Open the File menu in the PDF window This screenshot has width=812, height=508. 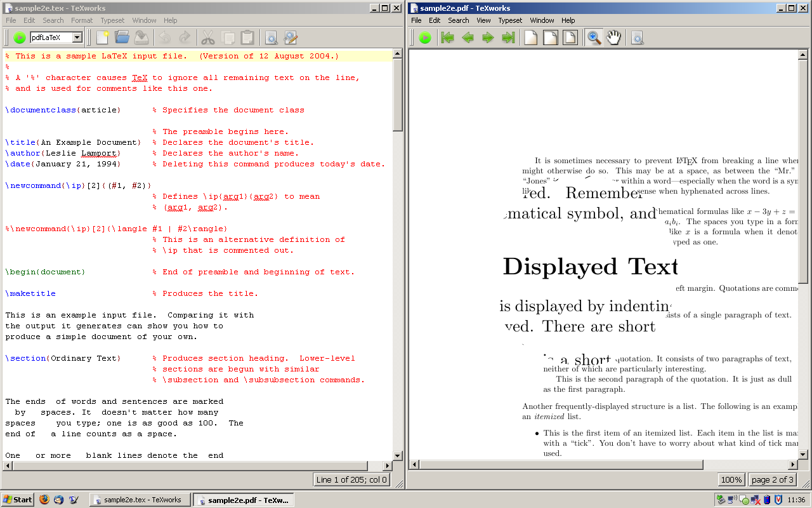416,20
